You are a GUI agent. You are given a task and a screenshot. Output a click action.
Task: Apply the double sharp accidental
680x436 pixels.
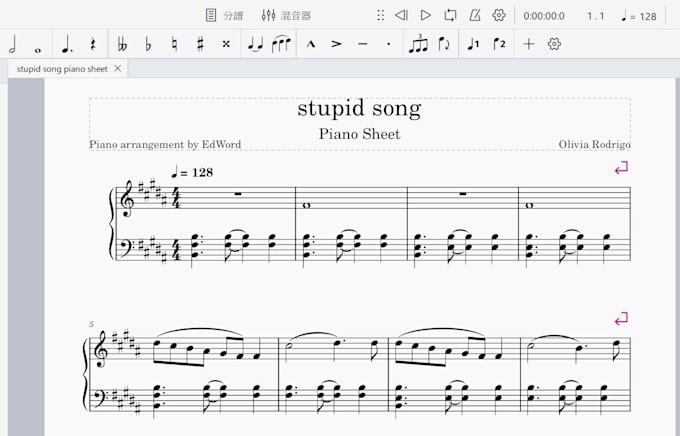coord(226,44)
